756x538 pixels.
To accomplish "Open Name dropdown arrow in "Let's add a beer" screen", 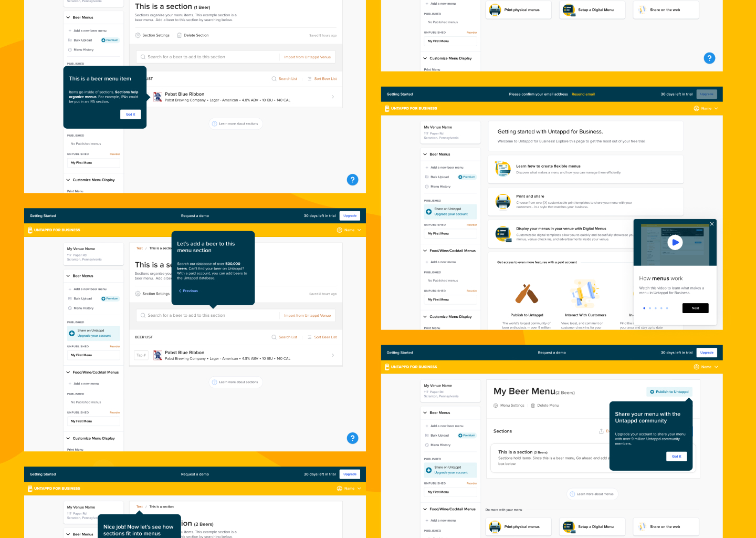I will tap(359, 230).
